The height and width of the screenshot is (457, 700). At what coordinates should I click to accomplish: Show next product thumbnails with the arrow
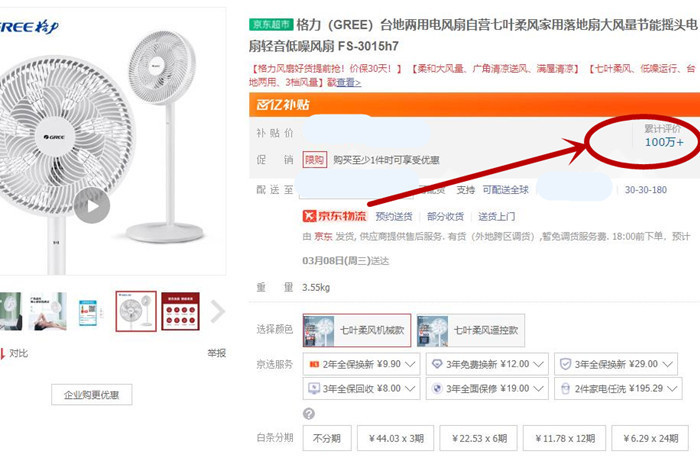pos(217,311)
